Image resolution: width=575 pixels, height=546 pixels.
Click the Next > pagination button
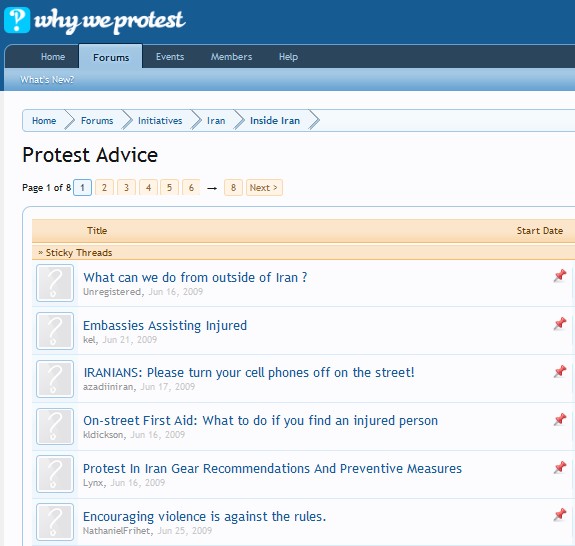[264, 187]
